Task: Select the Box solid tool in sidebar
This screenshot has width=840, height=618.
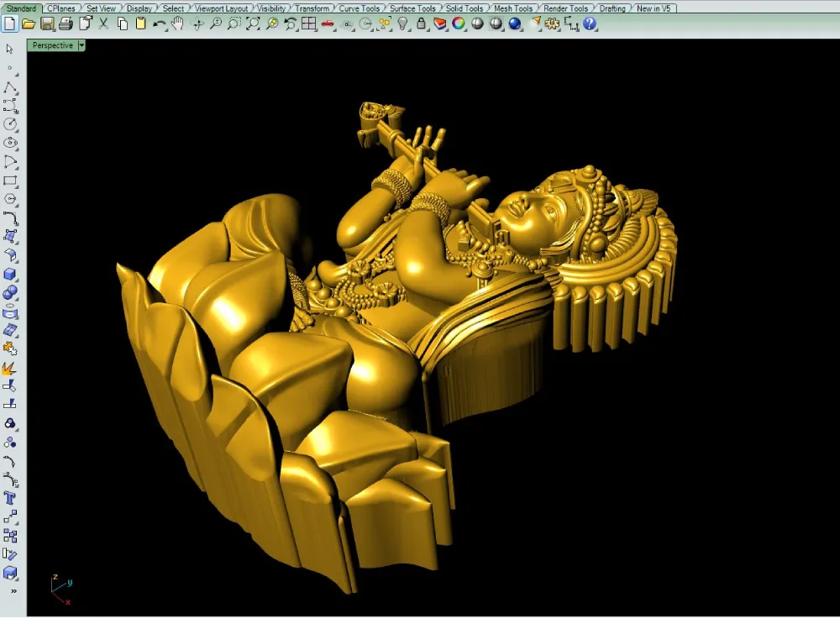Action: (10, 275)
